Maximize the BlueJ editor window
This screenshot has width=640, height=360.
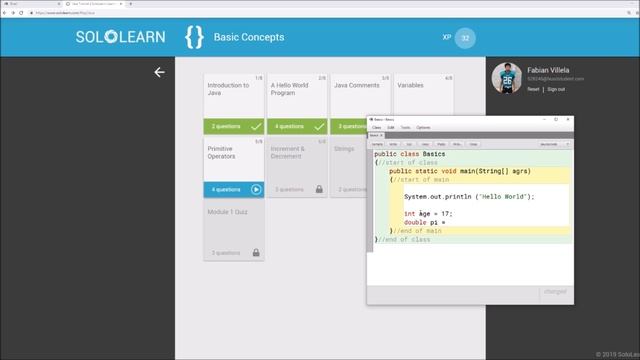[556, 120]
